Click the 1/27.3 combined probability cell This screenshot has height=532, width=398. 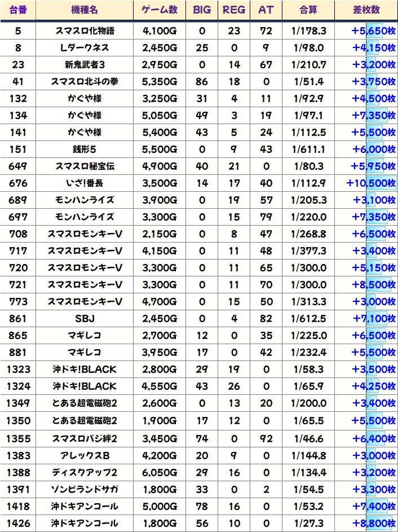pyautogui.click(x=308, y=522)
